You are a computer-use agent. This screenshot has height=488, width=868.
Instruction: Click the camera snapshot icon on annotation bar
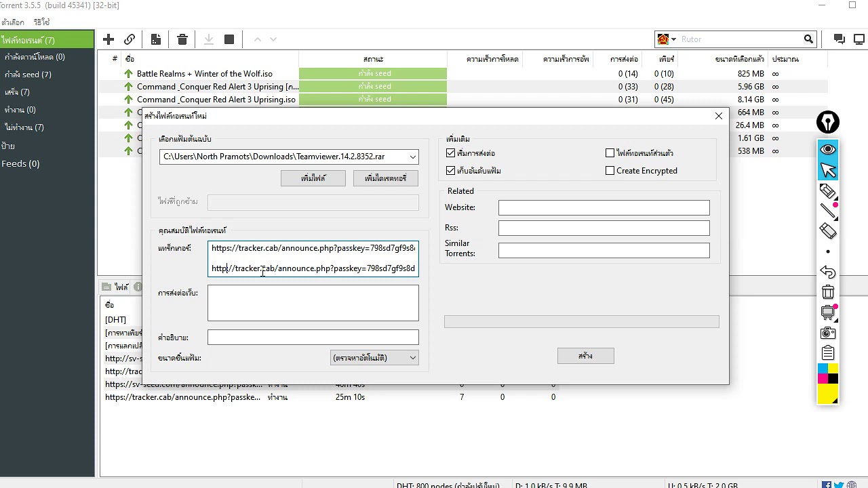pyautogui.click(x=828, y=333)
